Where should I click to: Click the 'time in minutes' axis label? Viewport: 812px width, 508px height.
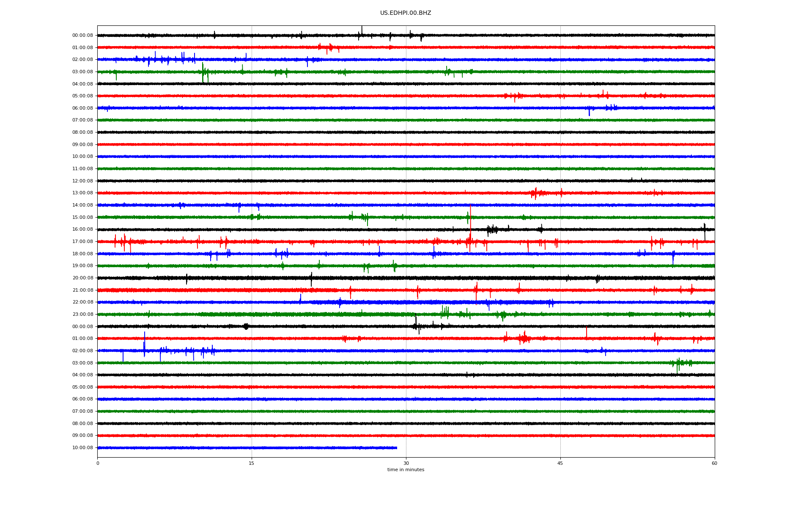click(406, 469)
